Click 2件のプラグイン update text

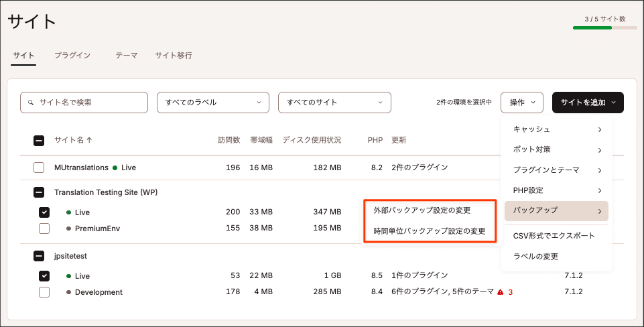(x=420, y=168)
